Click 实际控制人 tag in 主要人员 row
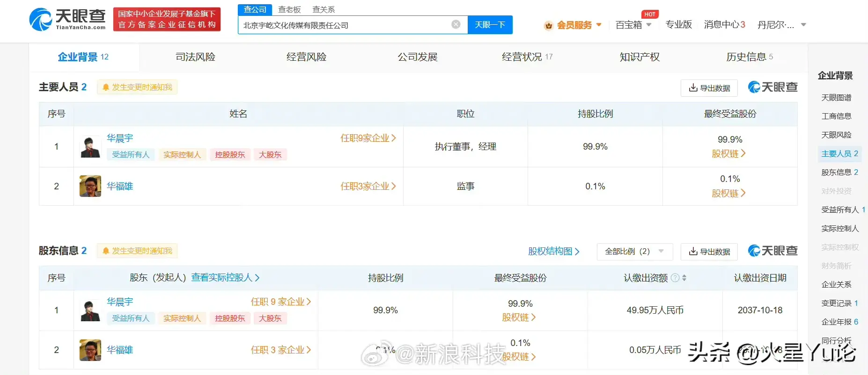This screenshot has height=375, width=868. point(182,155)
